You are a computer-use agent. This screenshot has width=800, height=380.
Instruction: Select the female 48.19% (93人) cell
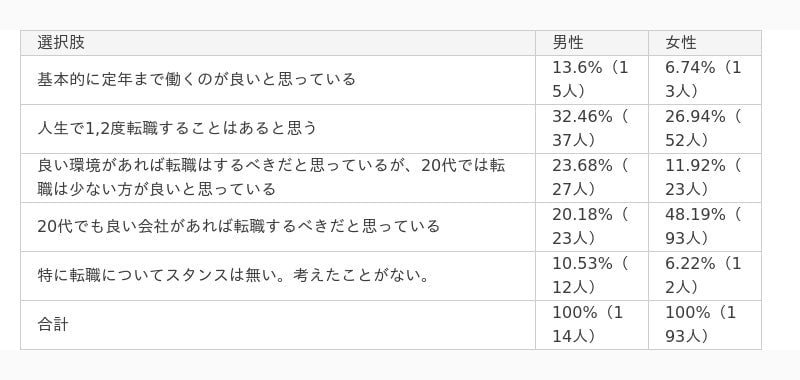pos(705,226)
